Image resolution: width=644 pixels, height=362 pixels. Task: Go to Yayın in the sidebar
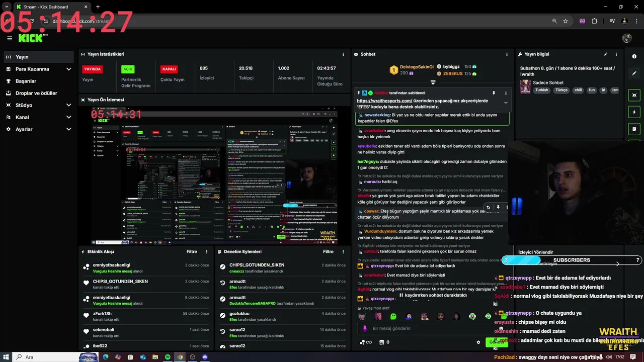click(39, 57)
